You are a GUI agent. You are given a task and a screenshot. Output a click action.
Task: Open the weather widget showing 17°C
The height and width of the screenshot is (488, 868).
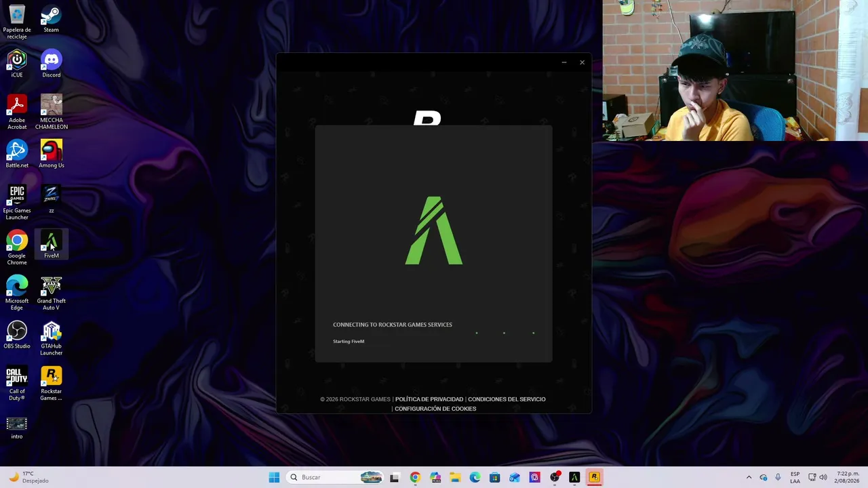click(28, 477)
